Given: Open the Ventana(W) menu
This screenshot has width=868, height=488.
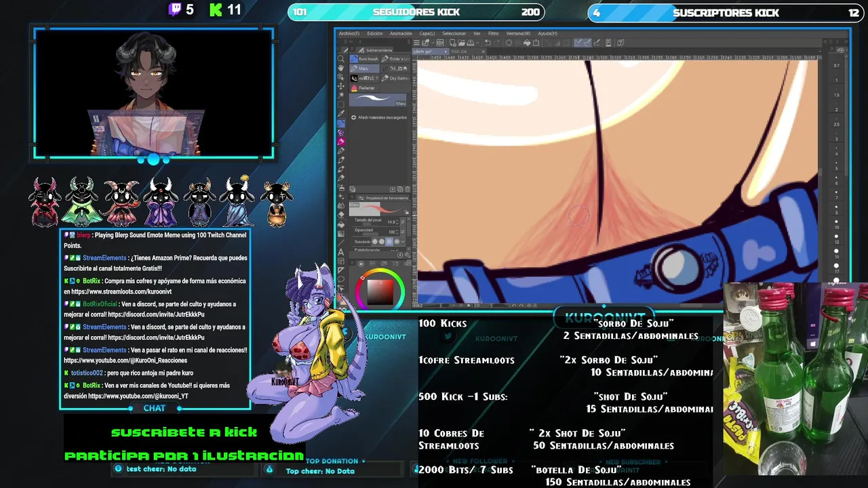Looking at the screenshot, I should coord(518,33).
